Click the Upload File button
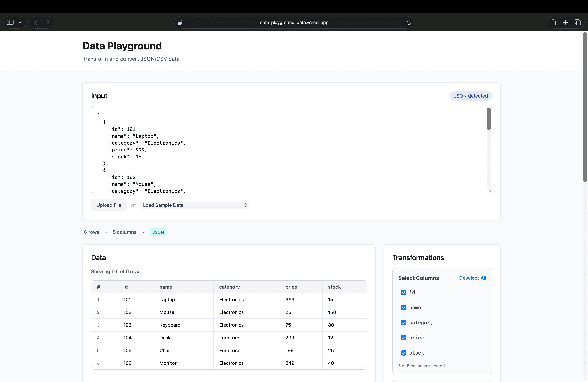Viewport: 588px width, 382px height. (109, 205)
